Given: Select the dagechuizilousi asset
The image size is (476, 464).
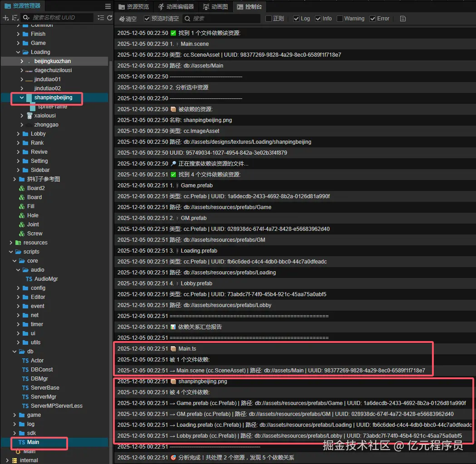Looking at the screenshot, I should tap(53, 70).
